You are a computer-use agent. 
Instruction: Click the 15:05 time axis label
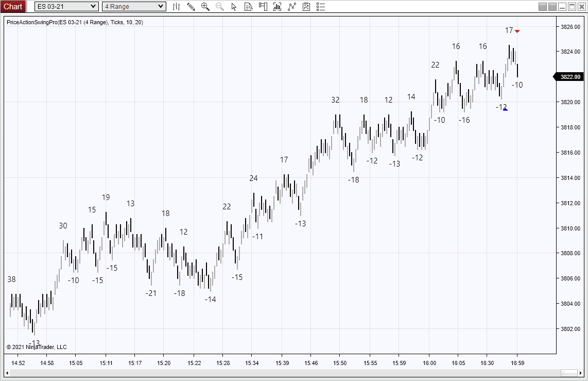click(x=75, y=363)
